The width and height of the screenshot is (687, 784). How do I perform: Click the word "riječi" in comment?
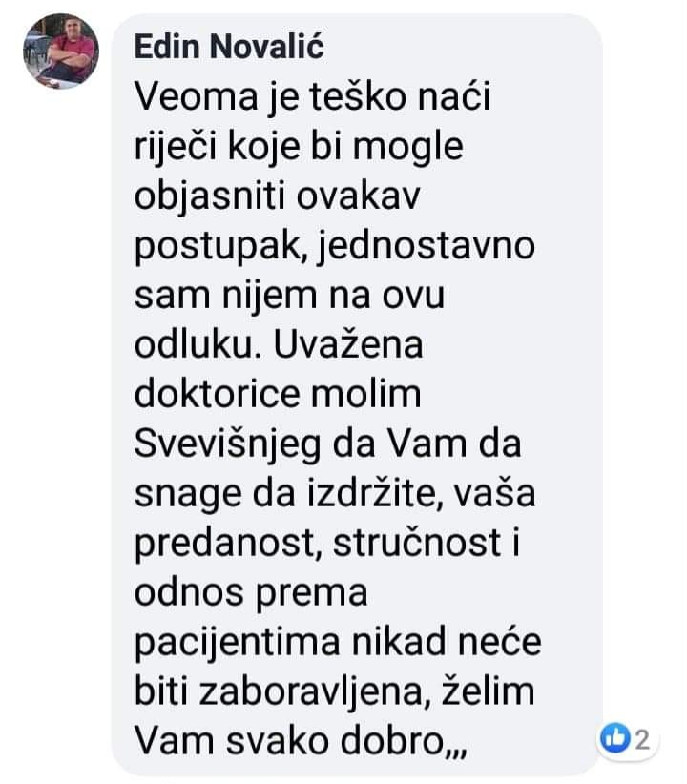pos(177,148)
